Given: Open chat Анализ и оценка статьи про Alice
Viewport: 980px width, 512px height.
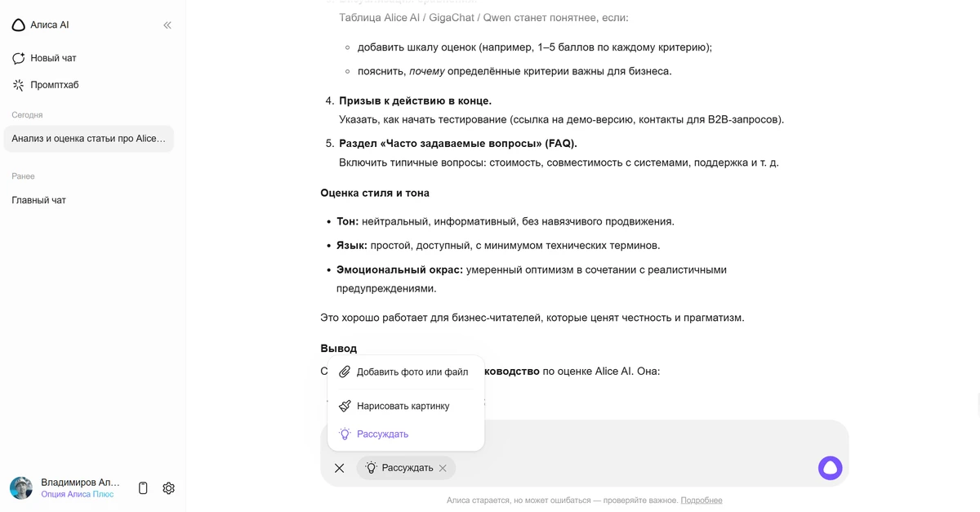Looking at the screenshot, I should pyautogui.click(x=88, y=139).
